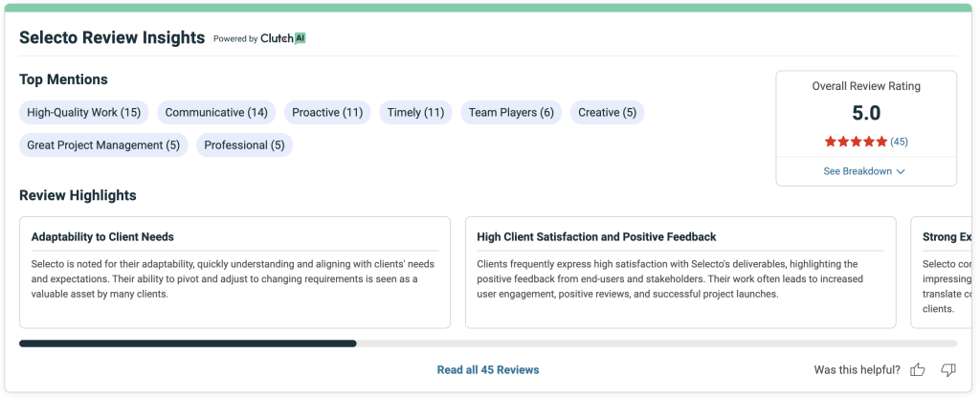Click the thumbs down icon
980x399 pixels.
click(x=947, y=369)
